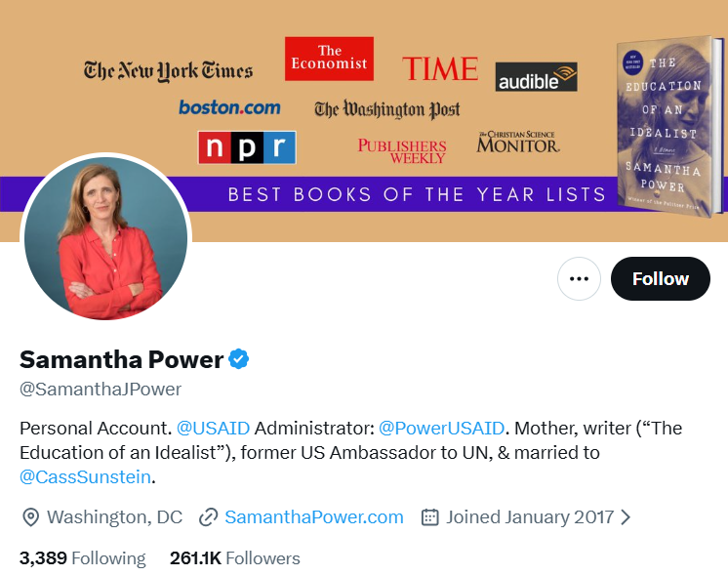728x576 pixels.
Task: Click the Audible logo in banner
Action: 536,77
